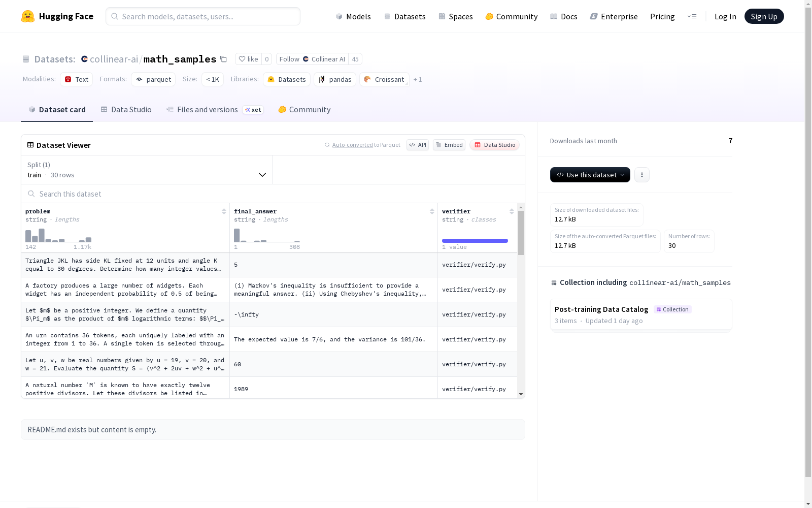The image size is (812, 508).
Task: Select the pandas library tag
Action: pos(335,79)
